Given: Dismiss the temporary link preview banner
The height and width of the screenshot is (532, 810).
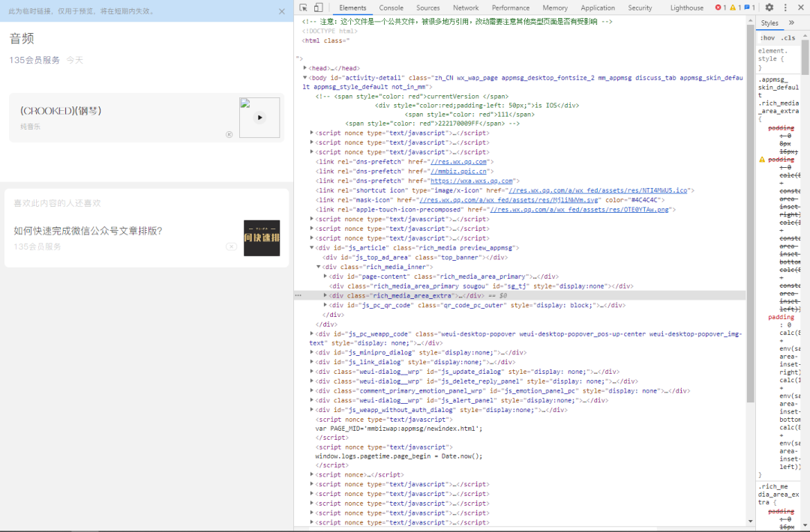Looking at the screenshot, I should pos(281,11).
